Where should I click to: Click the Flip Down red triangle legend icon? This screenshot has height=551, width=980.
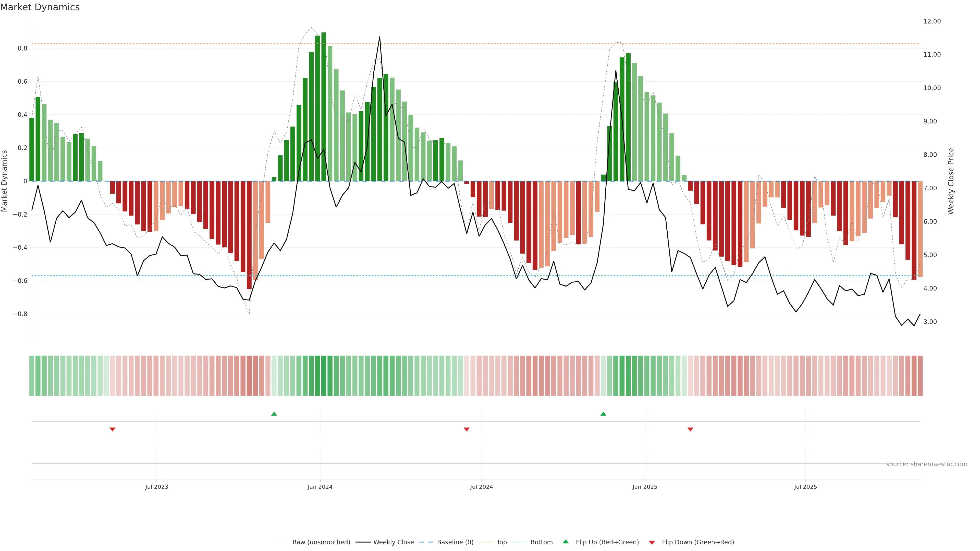click(x=652, y=543)
